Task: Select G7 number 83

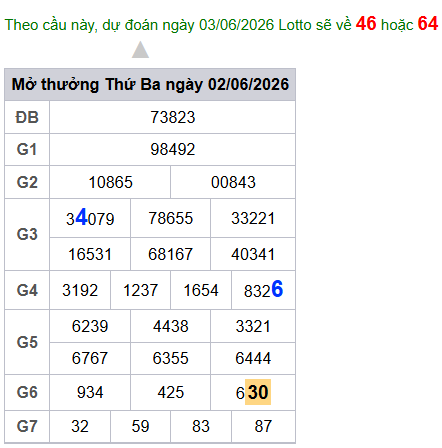Action: [201, 426]
